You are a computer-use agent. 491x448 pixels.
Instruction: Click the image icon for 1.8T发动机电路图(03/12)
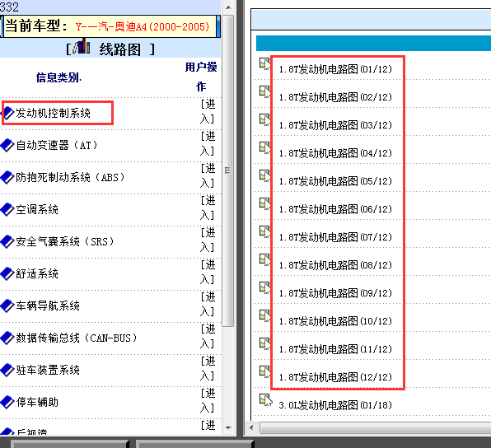[265, 119]
